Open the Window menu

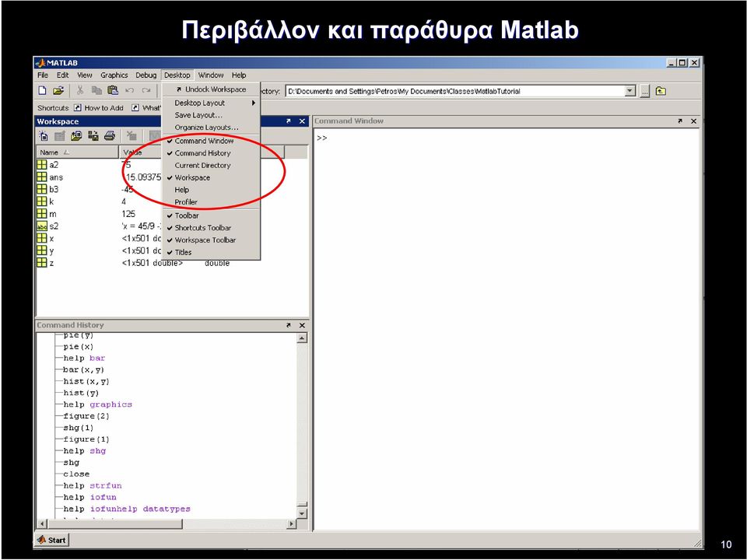click(211, 75)
